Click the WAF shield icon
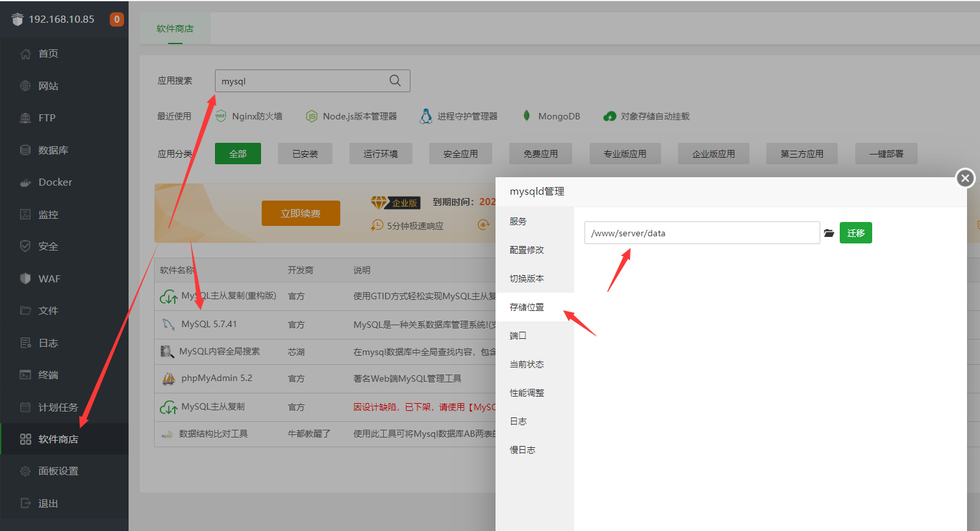 pos(25,278)
